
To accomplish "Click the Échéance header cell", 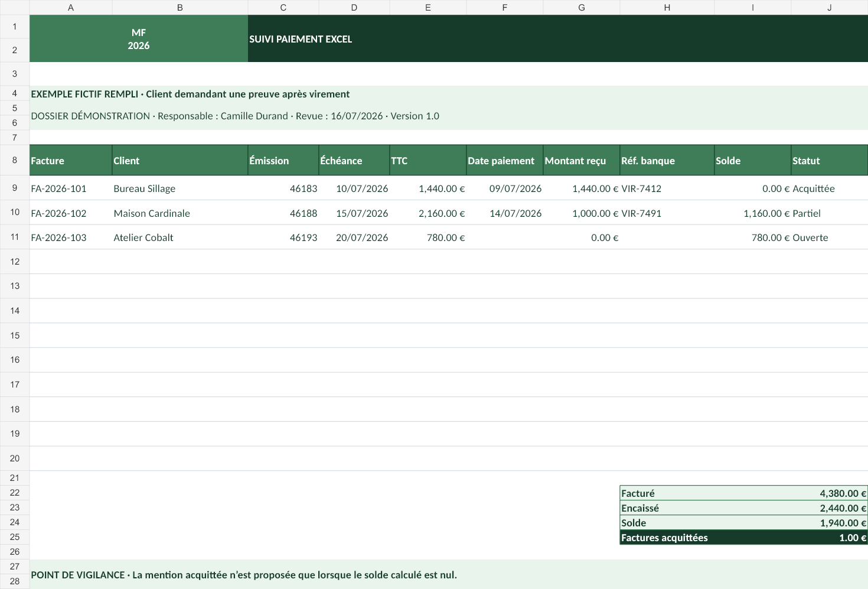I will pos(354,160).
